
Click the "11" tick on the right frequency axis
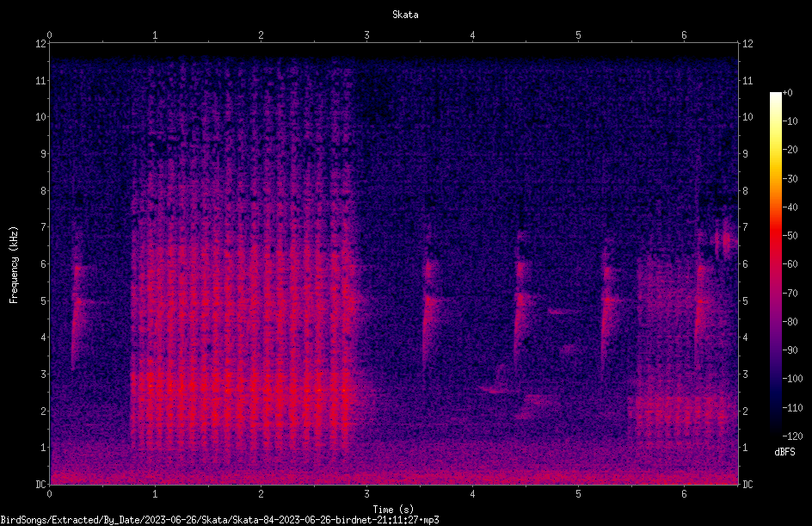(x=747, y=80)
